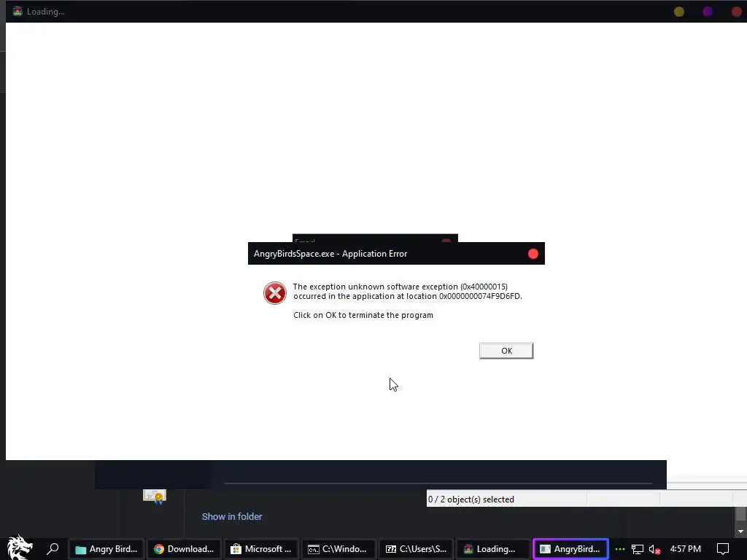This screenshot has width=747, height=560.
Task: Maximize the Loading window with the purple dot
Action: tap(708, 12)
